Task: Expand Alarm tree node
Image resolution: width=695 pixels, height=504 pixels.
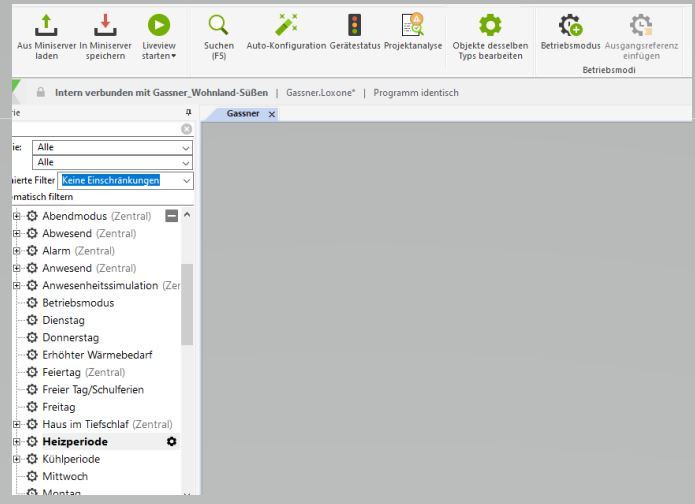Action: [x=16, y=251]
